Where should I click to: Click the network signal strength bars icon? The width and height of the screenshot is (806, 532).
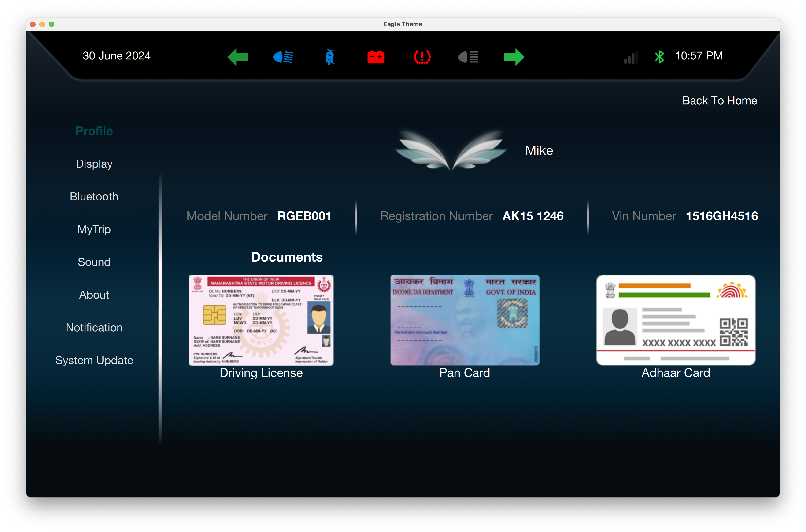[631, 57]
